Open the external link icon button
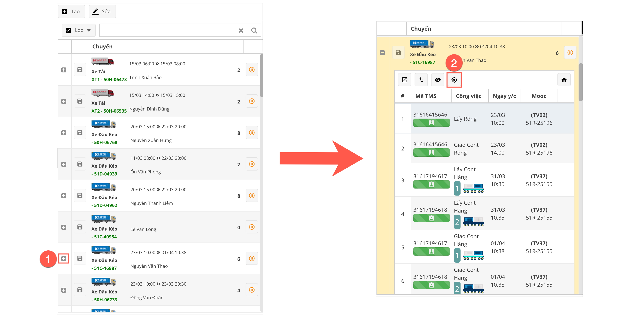This screenshot has height=322, width=644. coord(404,80)
